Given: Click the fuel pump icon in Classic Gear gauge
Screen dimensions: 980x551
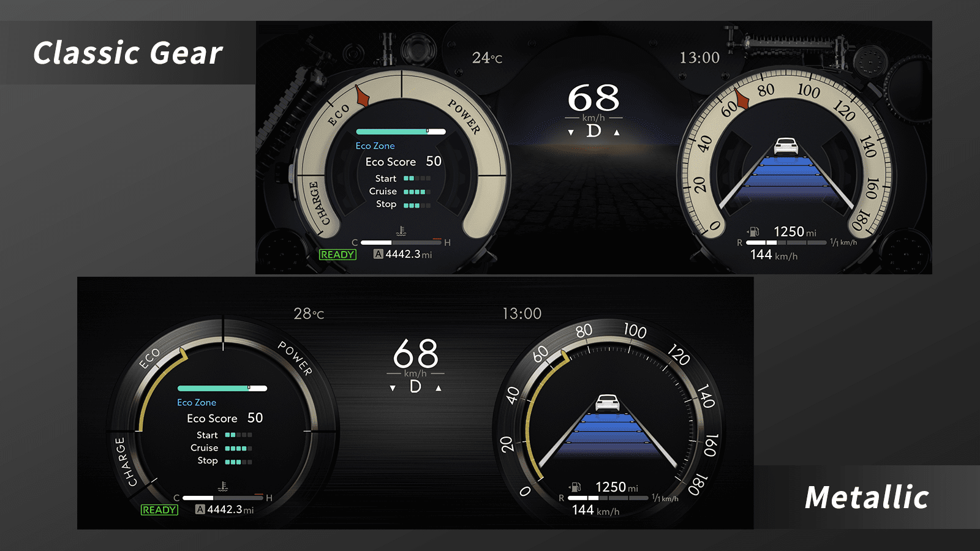Looking at the screenshot, I should pos(753,231).
